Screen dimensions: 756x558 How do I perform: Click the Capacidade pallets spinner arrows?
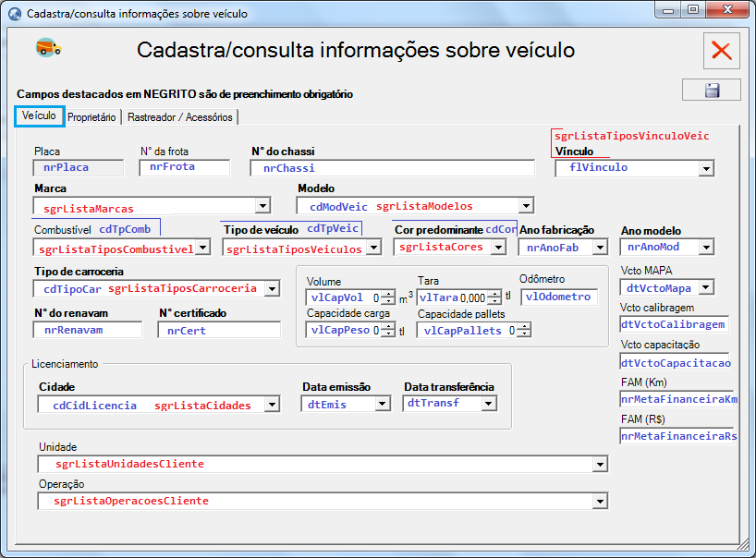524,331
